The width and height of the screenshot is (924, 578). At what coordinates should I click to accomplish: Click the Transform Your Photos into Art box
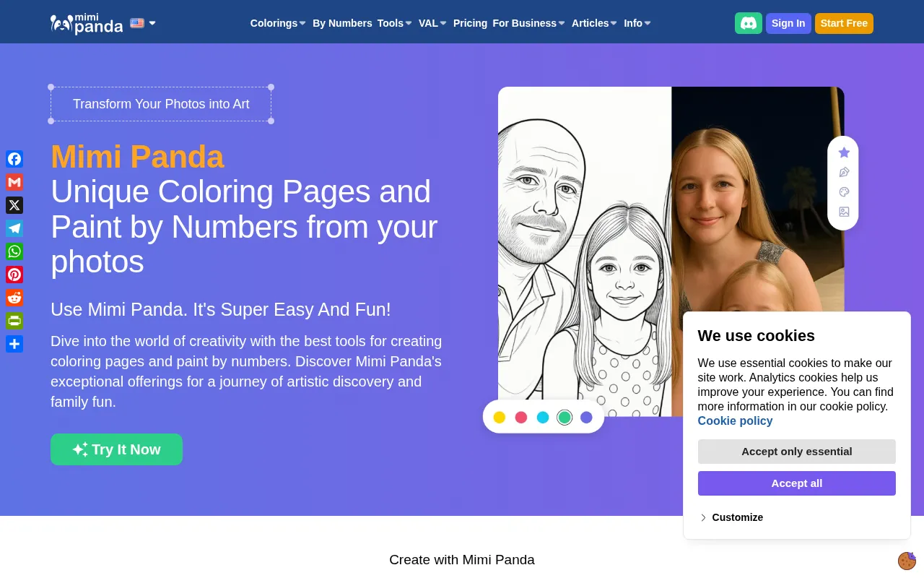coord(161,104)
